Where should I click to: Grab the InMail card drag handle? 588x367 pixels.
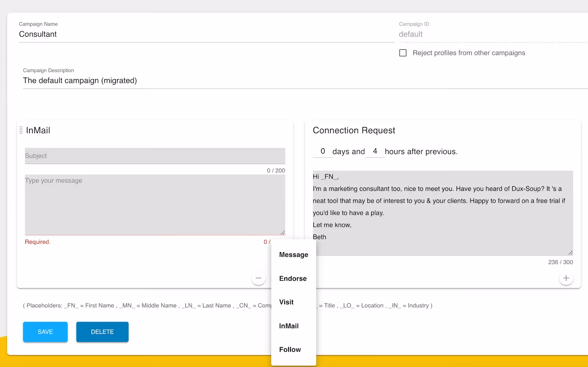click(x=21, y=130)
